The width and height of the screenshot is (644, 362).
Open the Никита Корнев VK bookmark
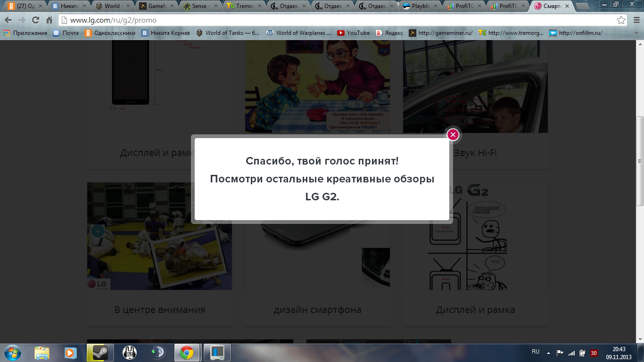coord(165,33)
